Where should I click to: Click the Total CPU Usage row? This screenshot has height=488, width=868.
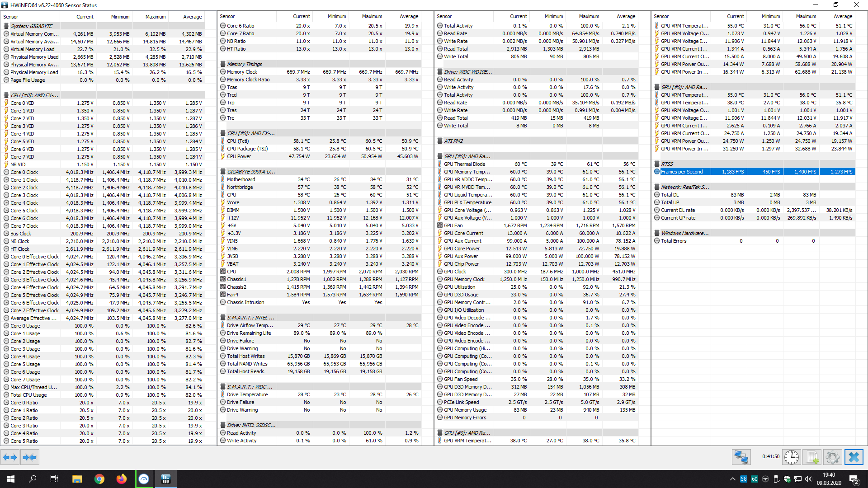click(x=28, y=395)
